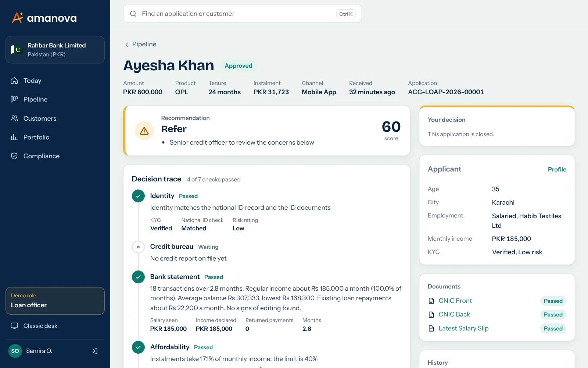588x368 pixels.
Task: Go to Pipeline in the sidebar
Action: tap(55, 99)
